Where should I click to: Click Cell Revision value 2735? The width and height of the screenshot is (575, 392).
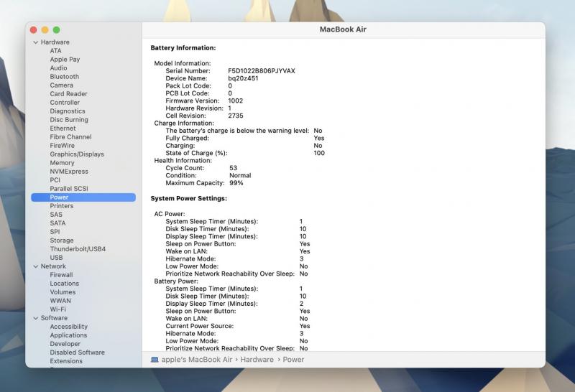pyautogui.click(x=236, y=116)
